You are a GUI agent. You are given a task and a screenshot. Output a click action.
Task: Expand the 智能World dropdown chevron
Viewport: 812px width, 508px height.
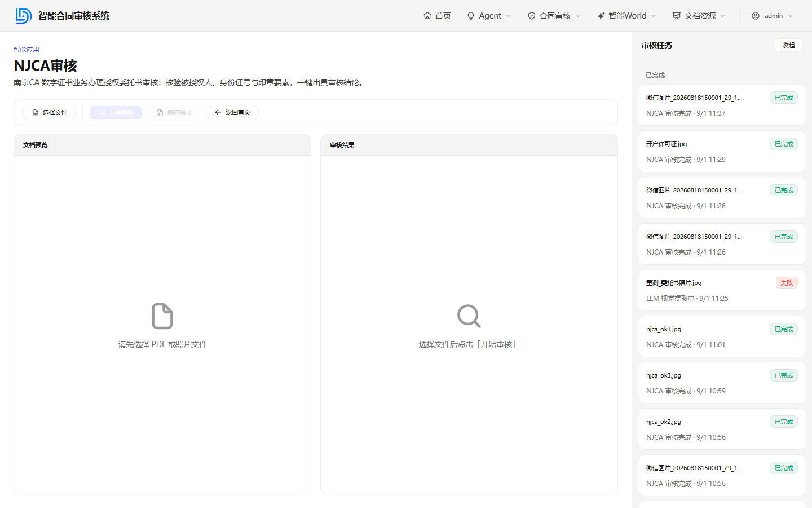654,16
